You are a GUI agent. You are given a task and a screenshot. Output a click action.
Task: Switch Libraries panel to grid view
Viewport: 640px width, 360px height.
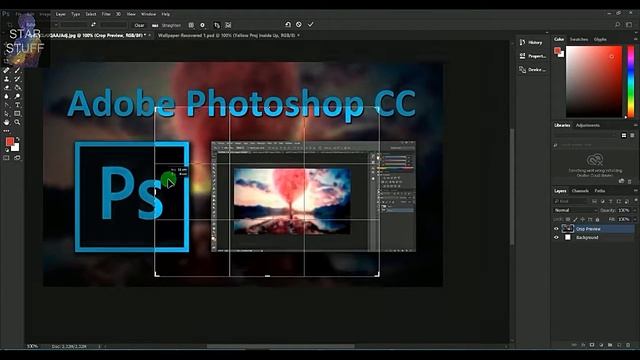pos(624,135)
